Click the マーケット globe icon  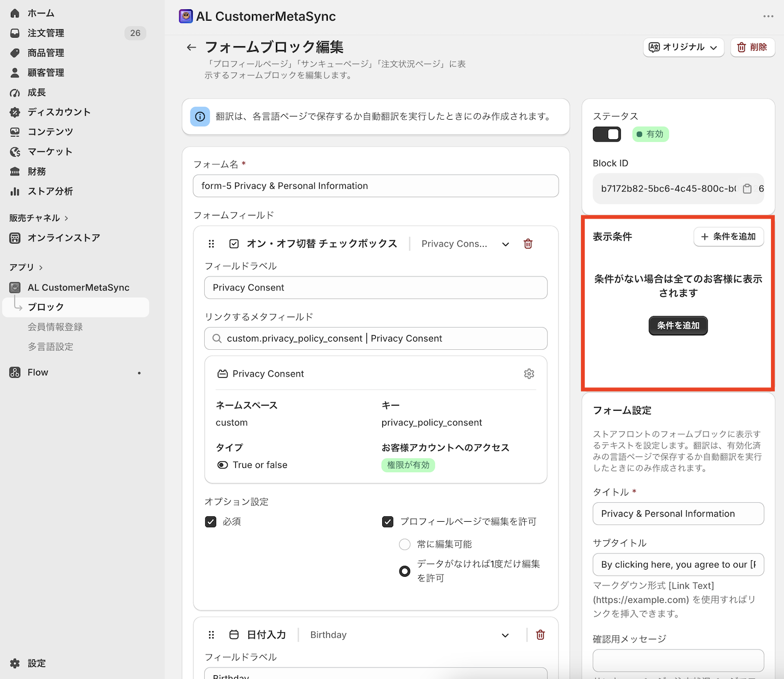point(15,152)
